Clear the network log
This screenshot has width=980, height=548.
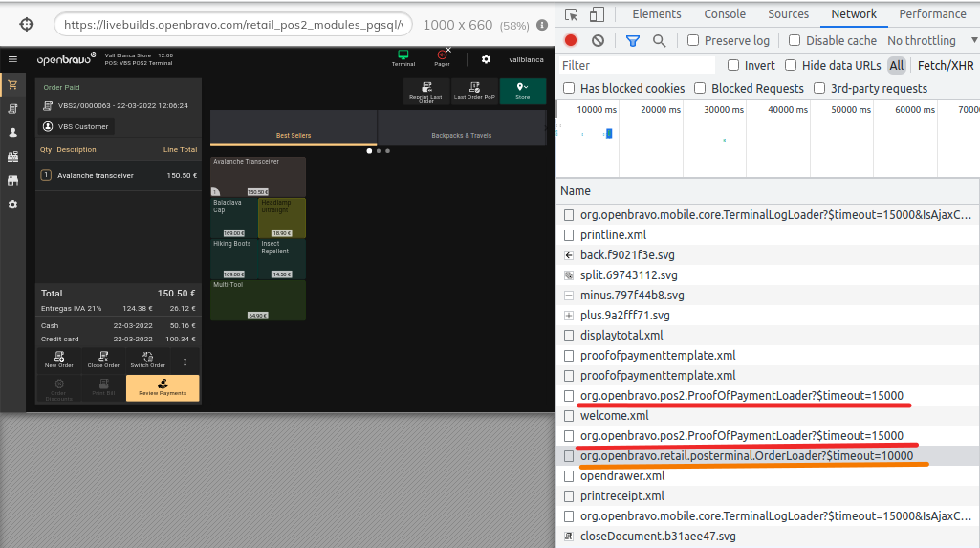(x=598, y=40)
